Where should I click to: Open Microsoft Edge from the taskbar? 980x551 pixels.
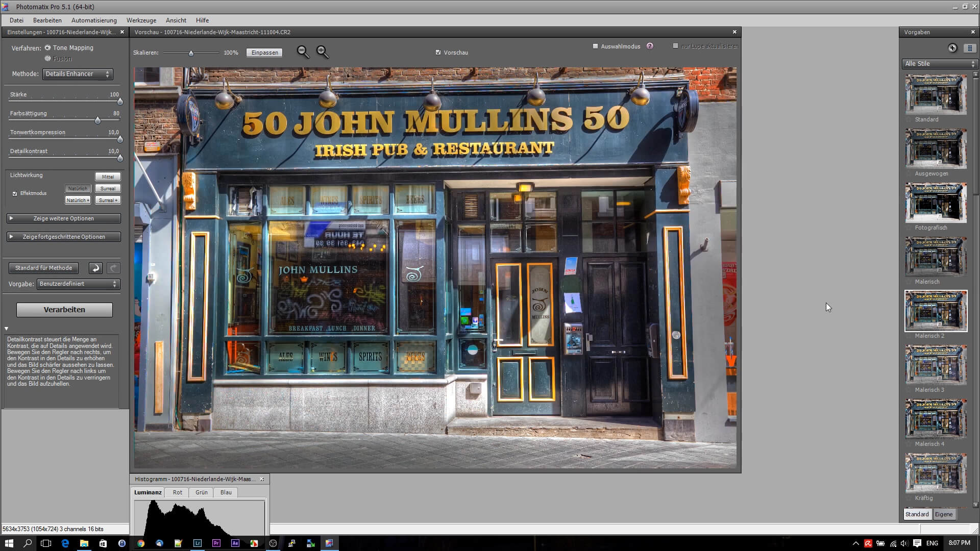pos(65,543)
